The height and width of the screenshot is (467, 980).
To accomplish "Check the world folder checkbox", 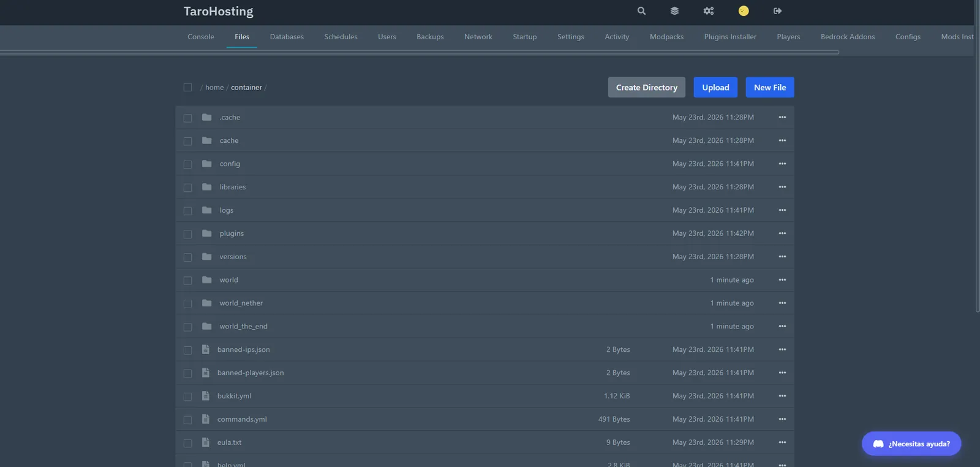I will (x=188, y=281).
